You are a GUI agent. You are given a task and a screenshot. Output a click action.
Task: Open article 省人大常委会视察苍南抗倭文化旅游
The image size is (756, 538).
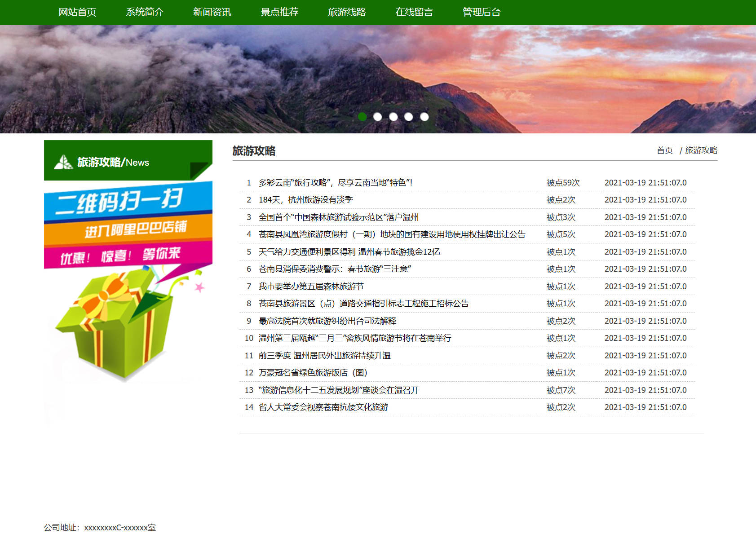pyautogui.click(x=324, y=407)
